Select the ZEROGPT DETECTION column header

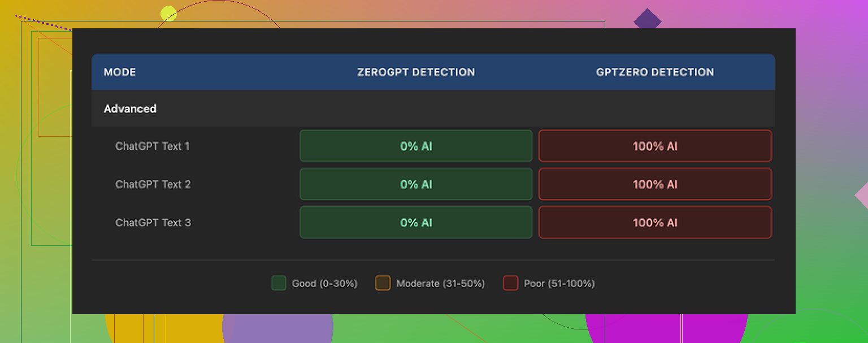(x=415, y=72)
